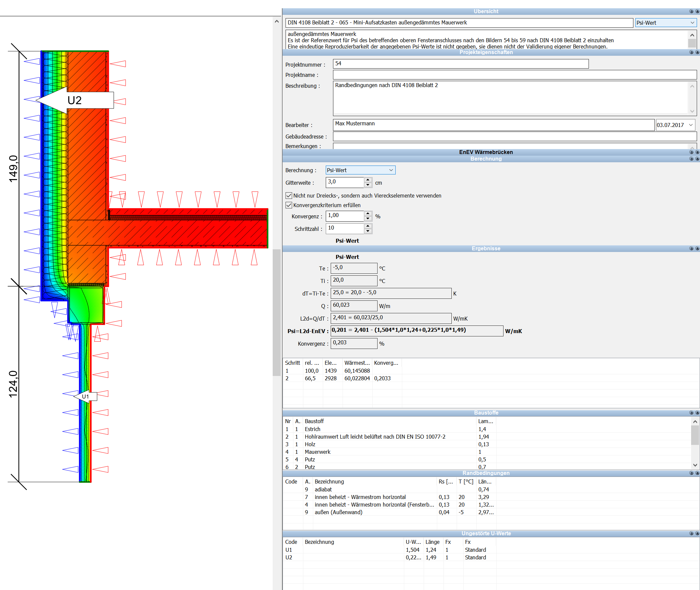Click the scroll-down arrow of the Baustoffe list

(x=695, y=465)
